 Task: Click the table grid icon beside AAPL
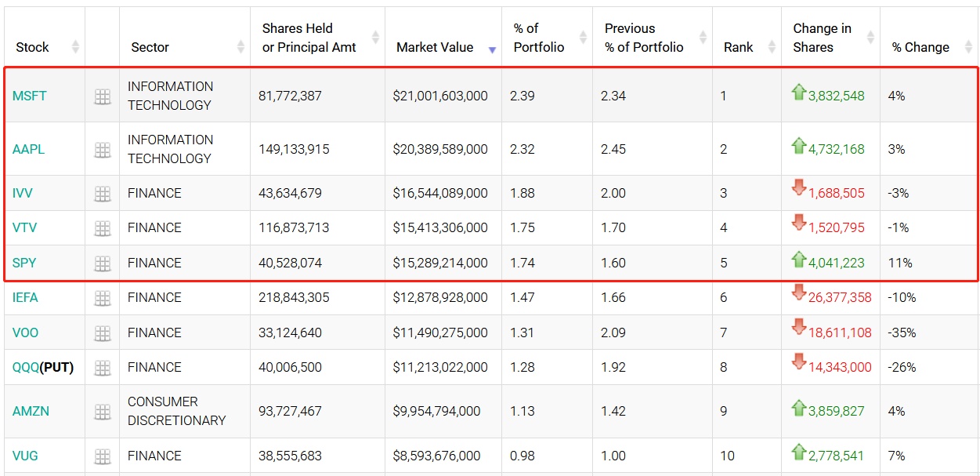[102, 150]
